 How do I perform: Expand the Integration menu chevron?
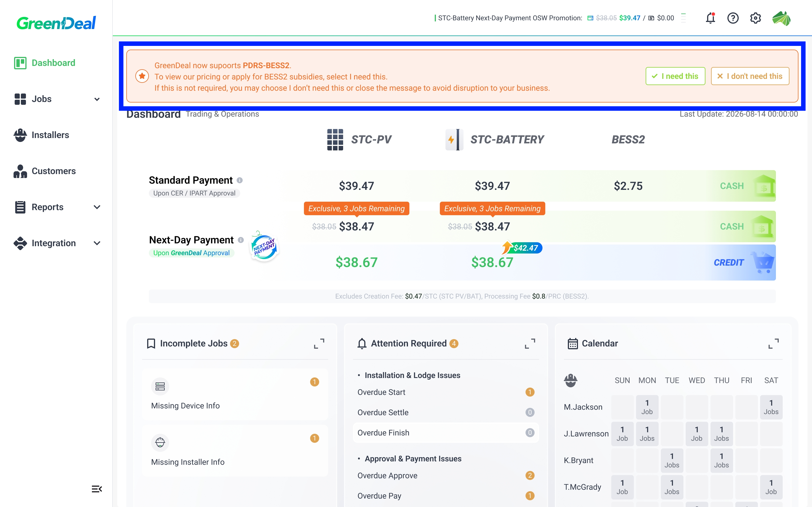pos(97,243)
